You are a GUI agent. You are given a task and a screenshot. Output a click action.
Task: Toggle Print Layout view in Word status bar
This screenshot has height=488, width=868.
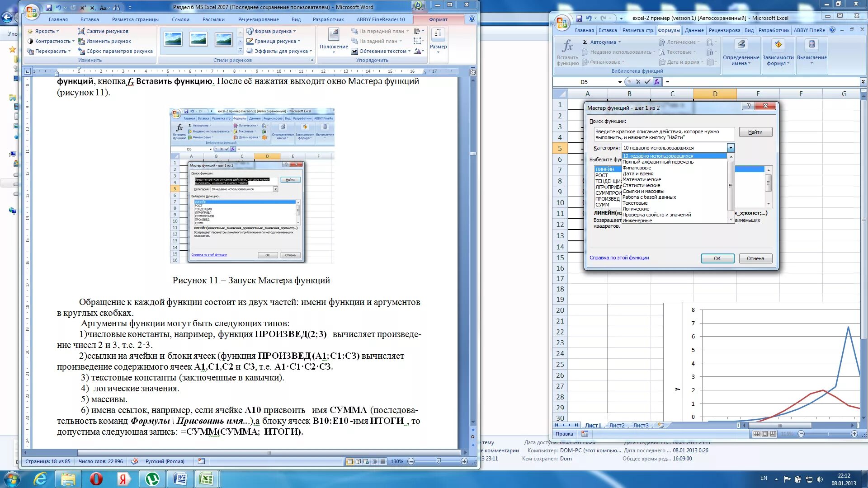coord(349,461)
